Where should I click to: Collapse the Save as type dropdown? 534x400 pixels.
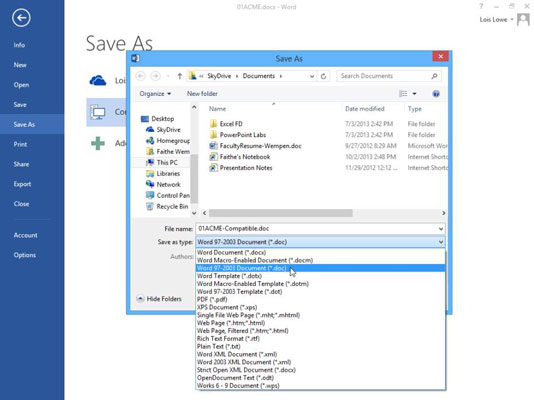pyautogui.click(x=441, y=242)
